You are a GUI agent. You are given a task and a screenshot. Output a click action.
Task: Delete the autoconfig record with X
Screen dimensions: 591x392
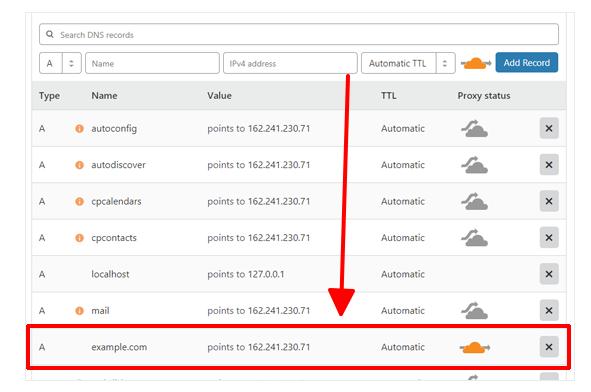point(549,128)
